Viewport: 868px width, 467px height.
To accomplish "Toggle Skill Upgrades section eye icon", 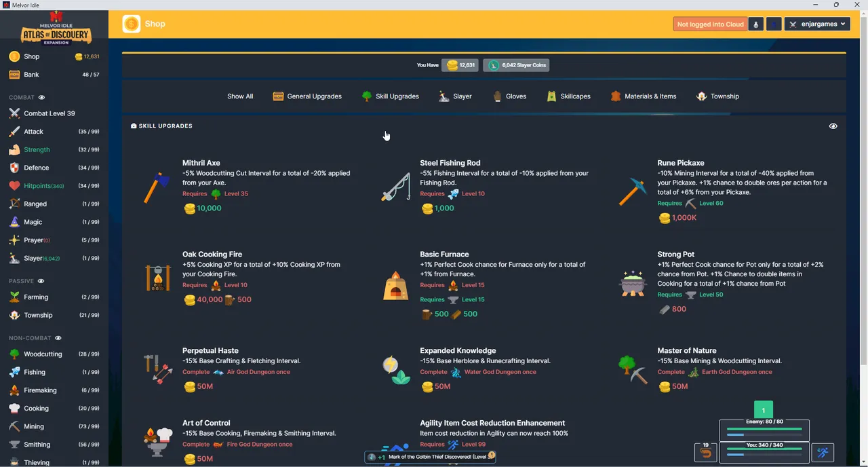I will pyautogui.click(x=833, y=126).
